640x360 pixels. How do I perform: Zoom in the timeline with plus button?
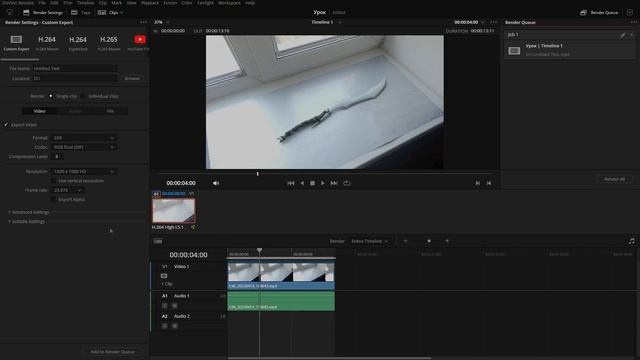(447, 241)
